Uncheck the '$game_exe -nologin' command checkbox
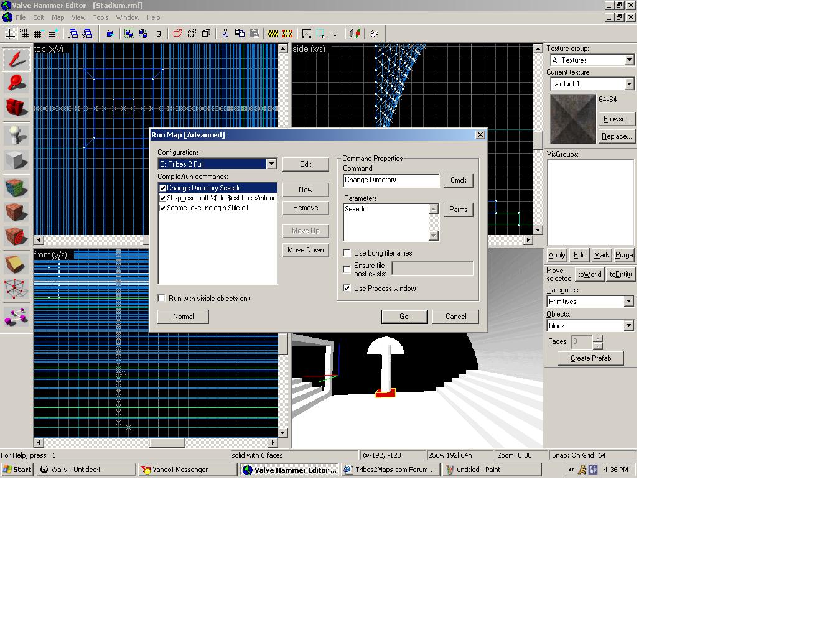 pyautogui.click(x=162, y=208)
